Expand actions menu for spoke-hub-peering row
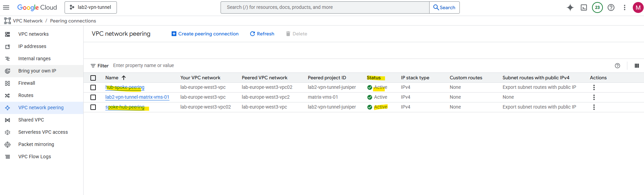 [x=594, y=107]
